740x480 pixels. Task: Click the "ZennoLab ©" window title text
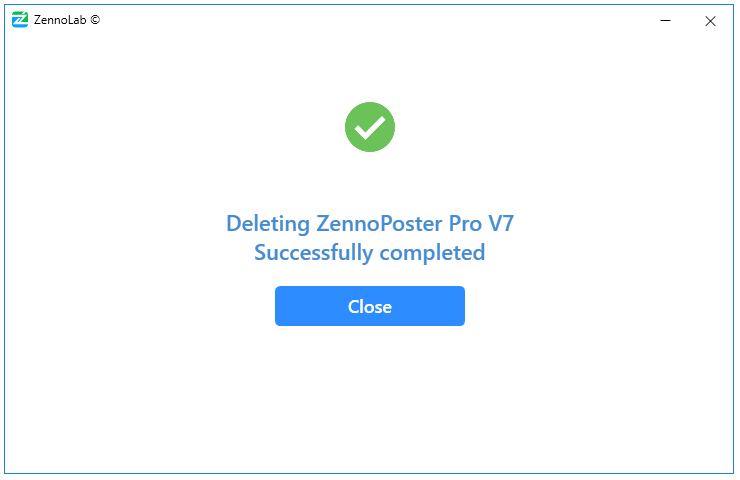[66, 20]
